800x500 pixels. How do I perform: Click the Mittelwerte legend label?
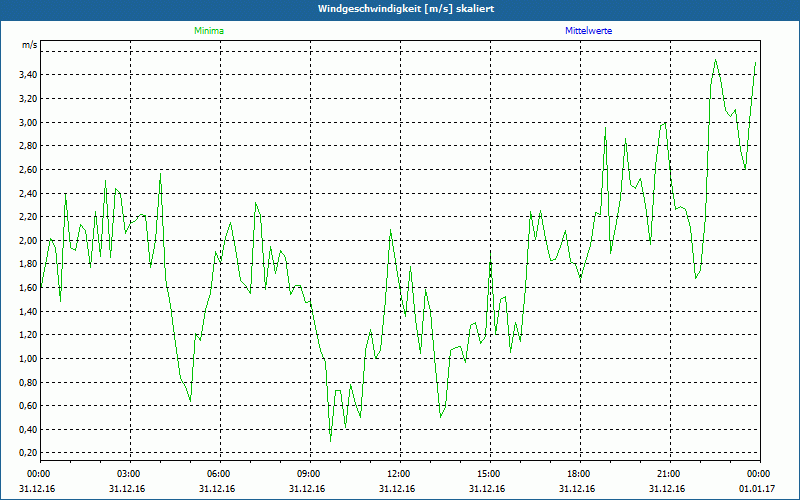tap(588, 31)
